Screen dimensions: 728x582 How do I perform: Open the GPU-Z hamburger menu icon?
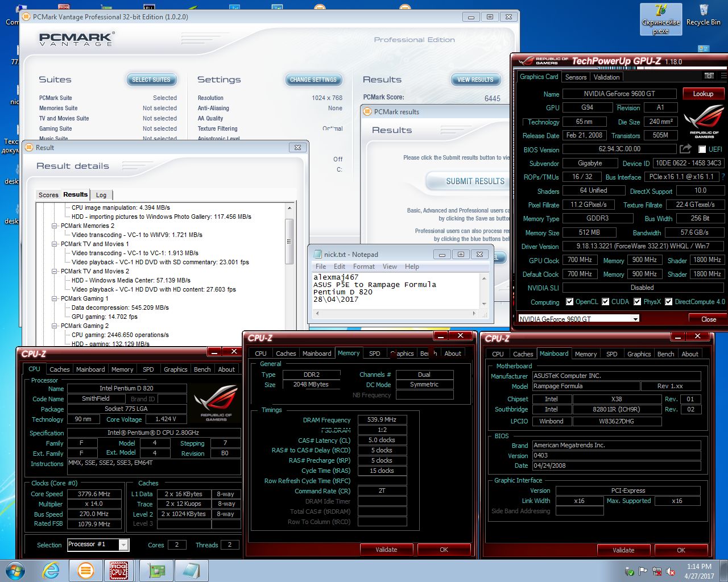[723, 76]
